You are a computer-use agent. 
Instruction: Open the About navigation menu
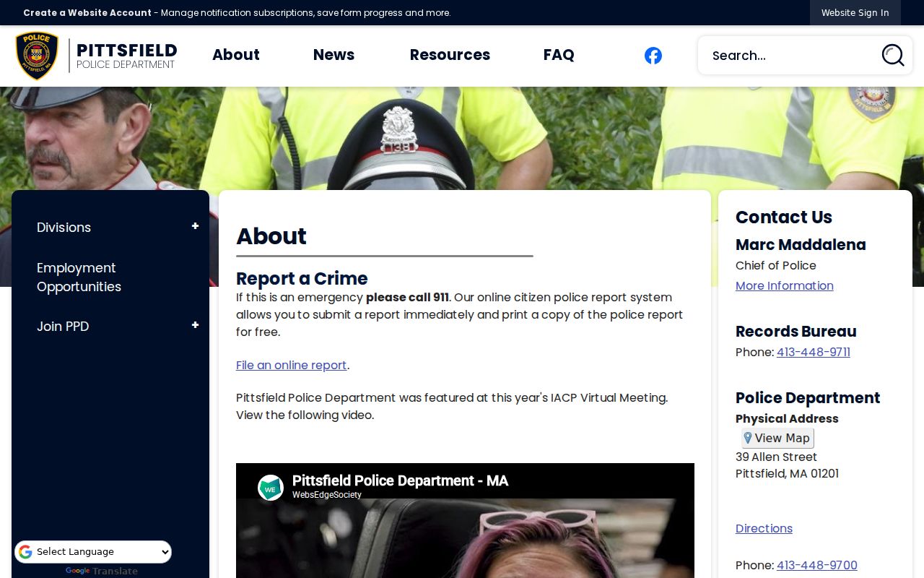pyautogui.click(x=236, y=55)
